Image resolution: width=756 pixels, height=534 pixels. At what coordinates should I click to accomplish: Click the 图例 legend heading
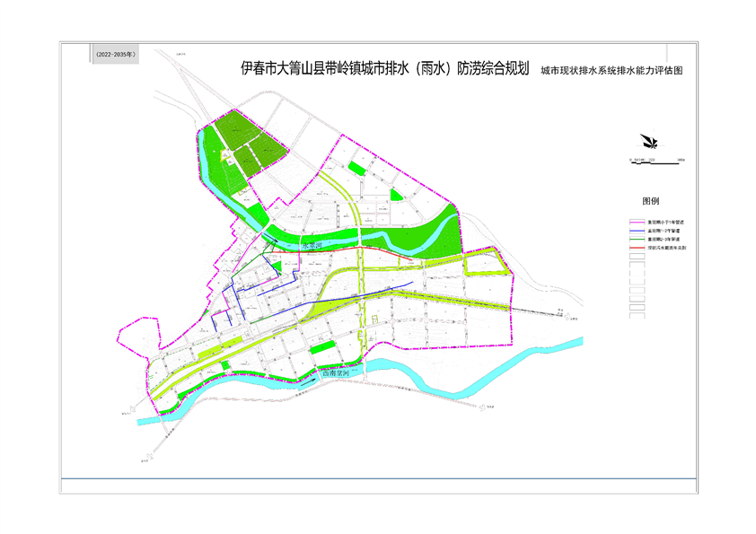click(650, 201)
